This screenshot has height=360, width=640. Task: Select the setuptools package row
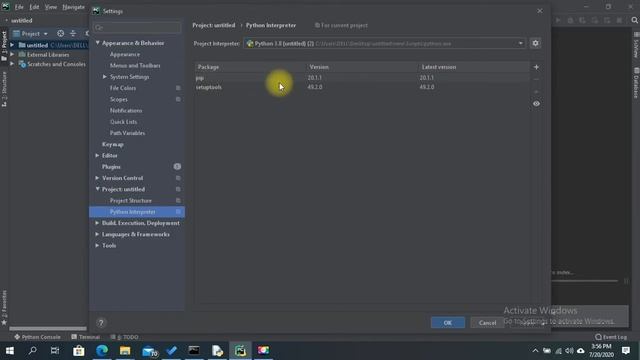[362, 87]
